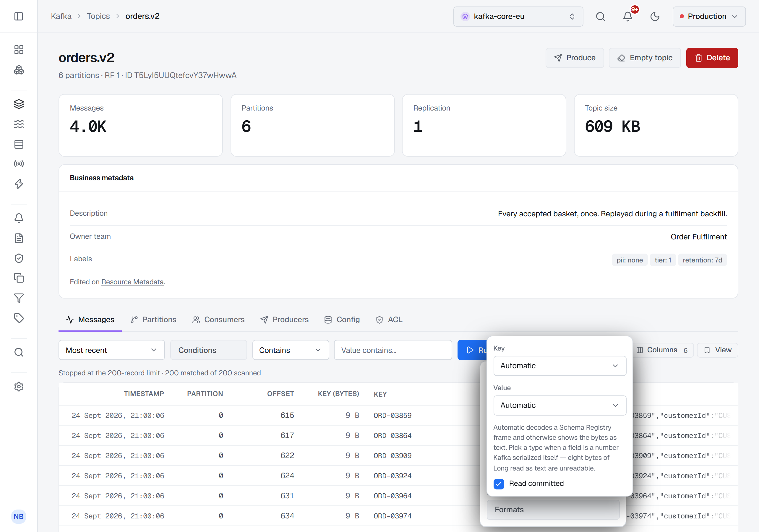Open the tag icon in sidebar
The width and height of the screenshot is (759, 532).
pyautogui.click(x=19, y=318)
